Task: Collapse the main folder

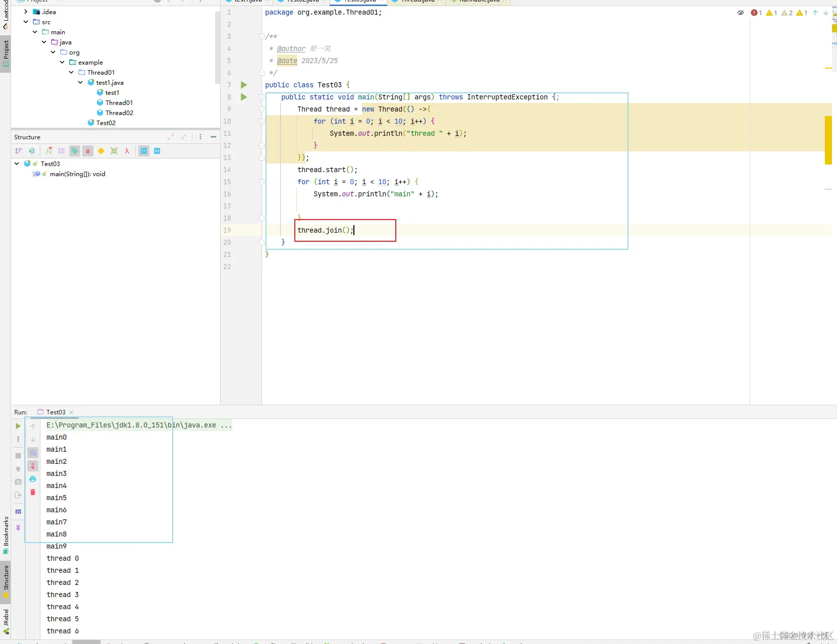Action: pyautogui.click(x=35, y=32)
